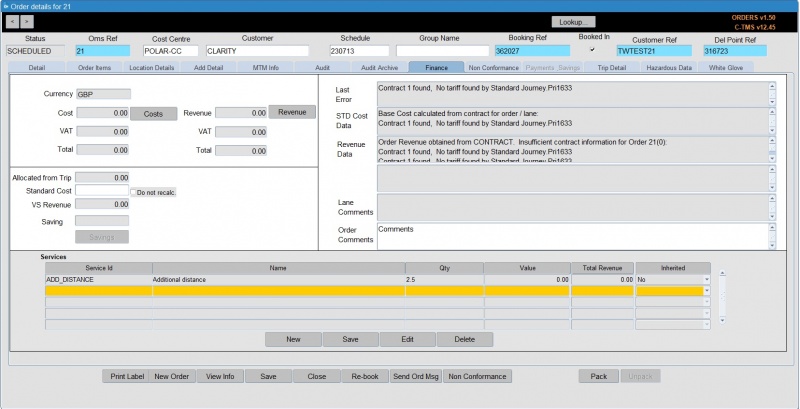Click New in Services section
Screen dimensions: 800x409
(x=293, y=340)
